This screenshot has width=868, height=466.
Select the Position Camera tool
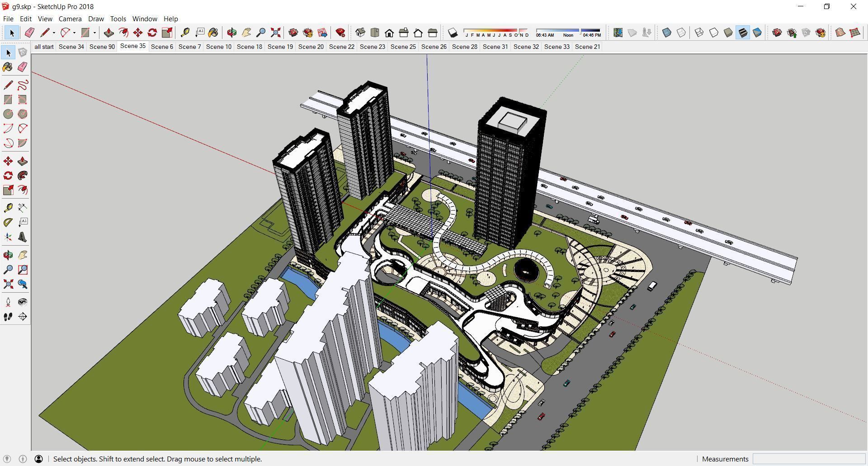coord(8,302)
